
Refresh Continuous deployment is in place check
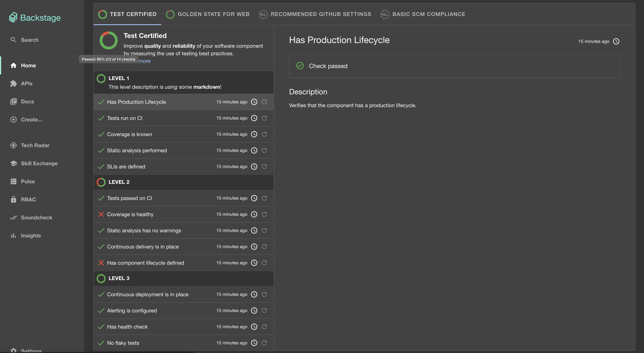click(264, 294)
